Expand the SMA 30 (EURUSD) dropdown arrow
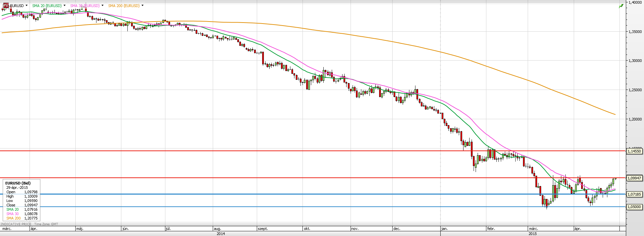644x236 pixels. pyautogui.click(x=103, y=6)
